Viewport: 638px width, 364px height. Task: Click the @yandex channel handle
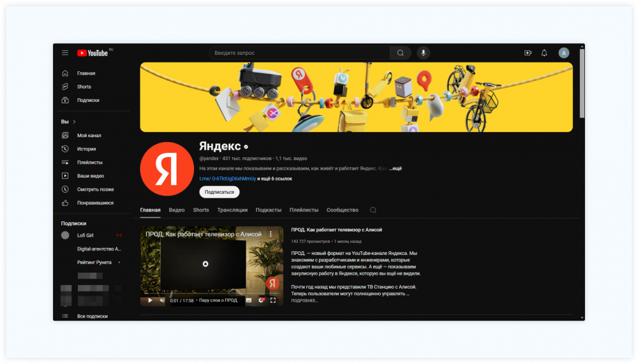pos(209,159)
